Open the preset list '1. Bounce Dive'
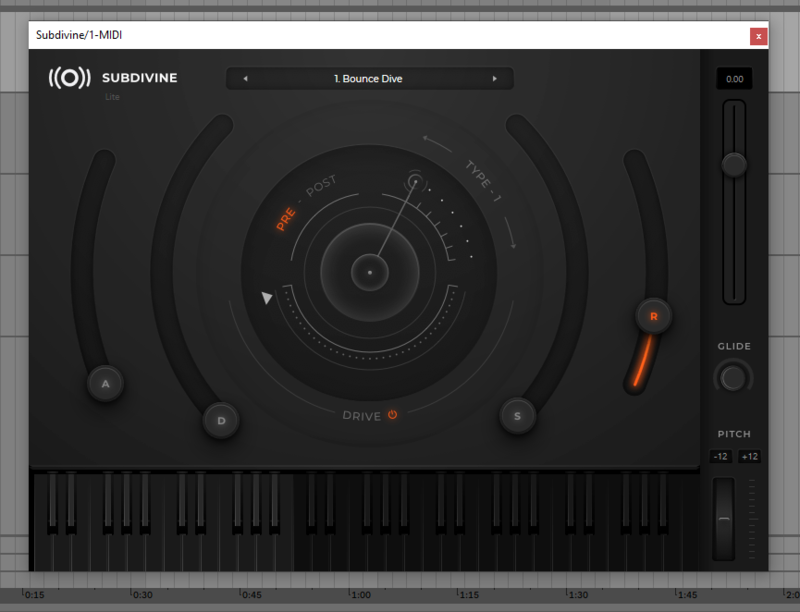 click(x=368, y=79)
